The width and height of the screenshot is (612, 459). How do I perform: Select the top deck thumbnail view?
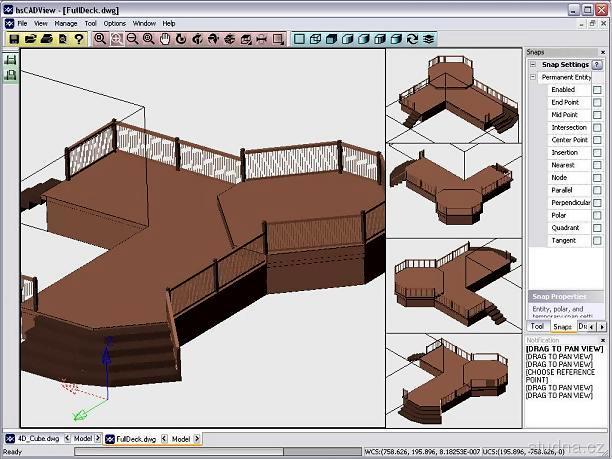tap(454, 96)
